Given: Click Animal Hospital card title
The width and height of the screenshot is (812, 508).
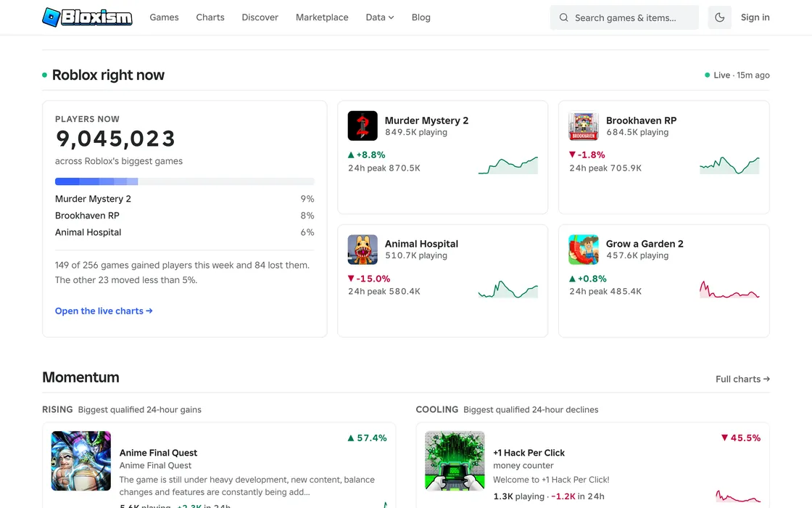Looking at the screenshot, I should 421,244.
